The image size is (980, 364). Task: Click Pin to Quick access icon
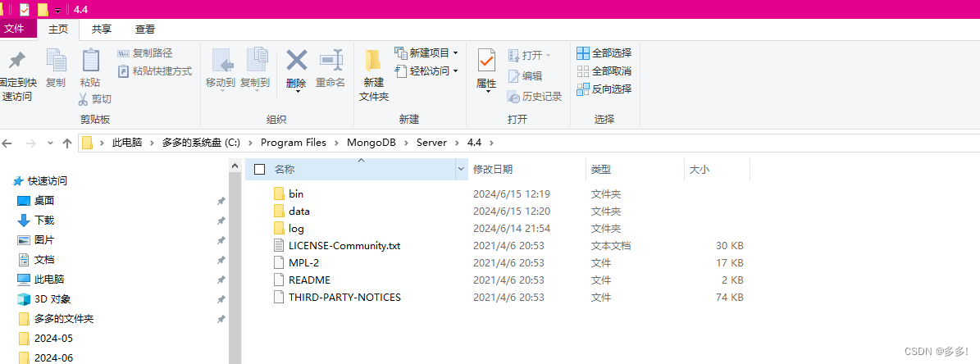click(x=16, y=61)
